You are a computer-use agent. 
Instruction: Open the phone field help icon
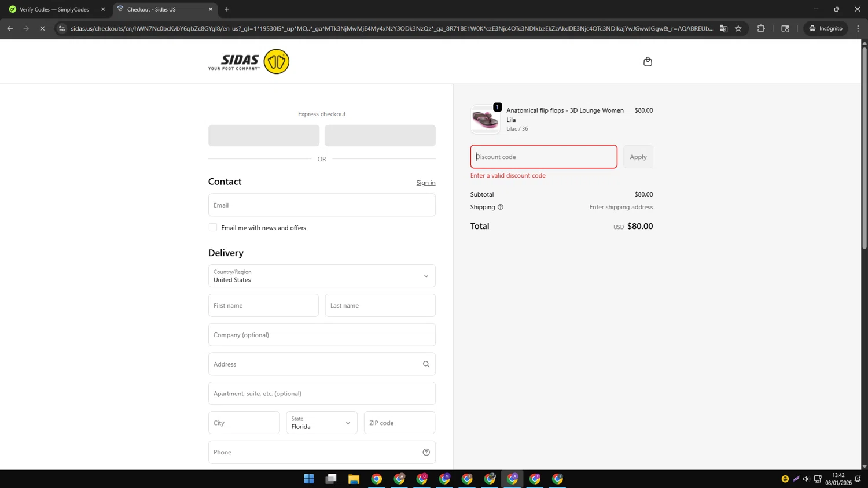point(426,452)
